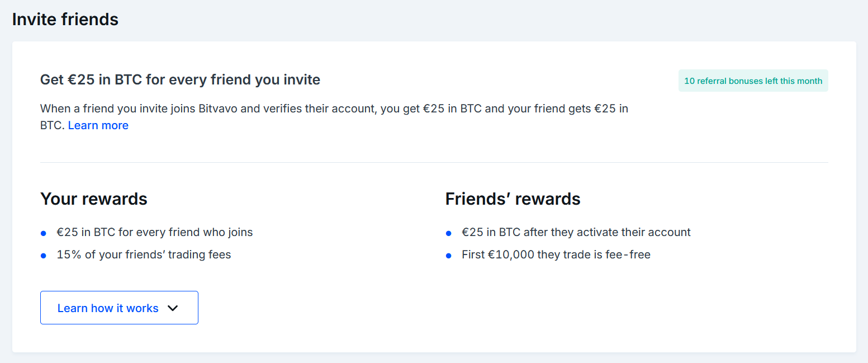Click "First €10,000 they trade is fee-free" item

coord(556,255)
